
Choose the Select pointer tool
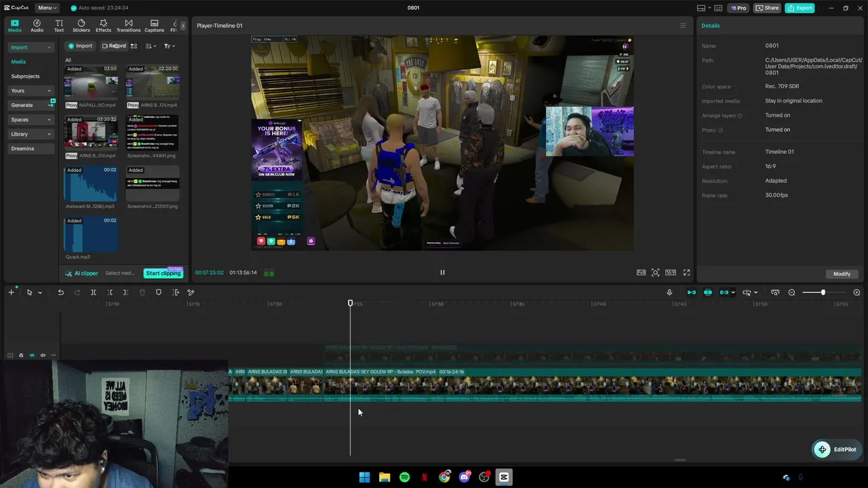point(29,292)
